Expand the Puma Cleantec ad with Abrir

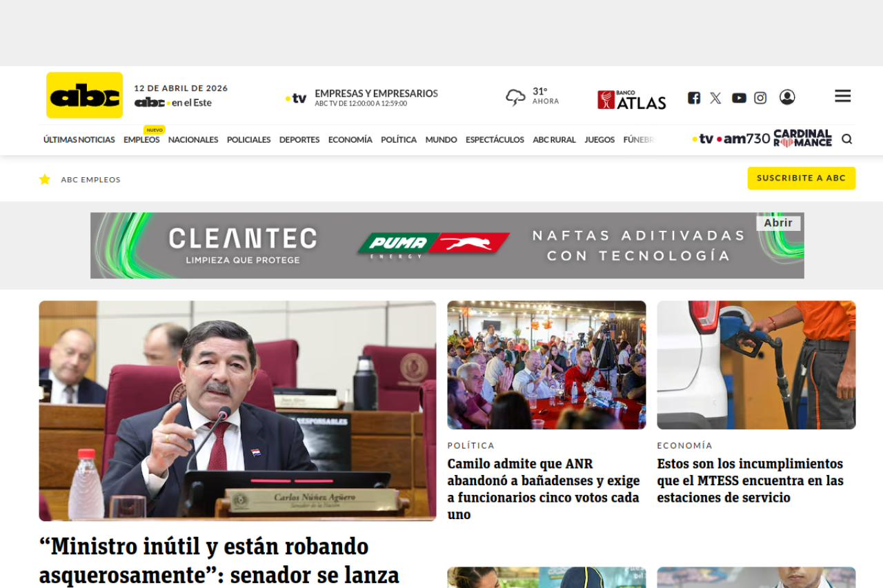tap(777, 223)
